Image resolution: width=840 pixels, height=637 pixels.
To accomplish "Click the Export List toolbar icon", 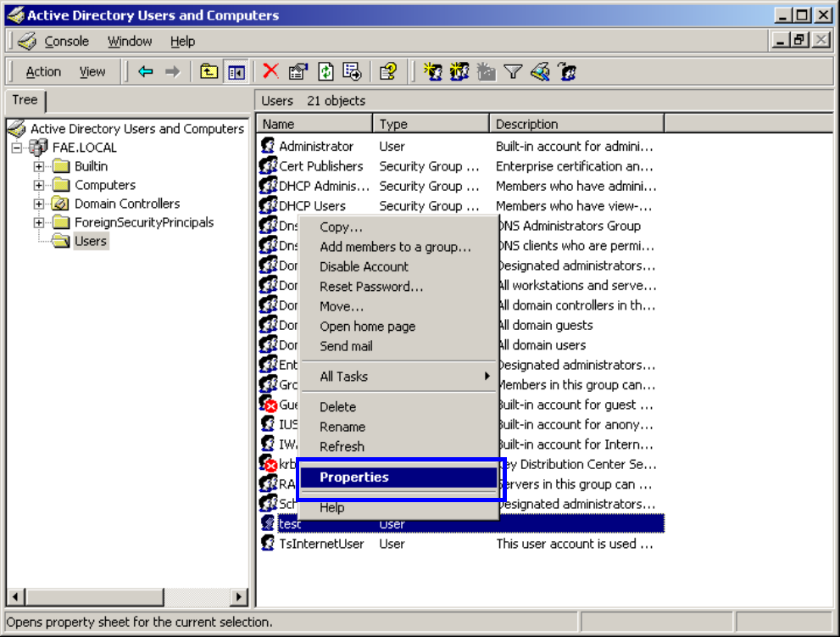I will [x=353, y=71].
